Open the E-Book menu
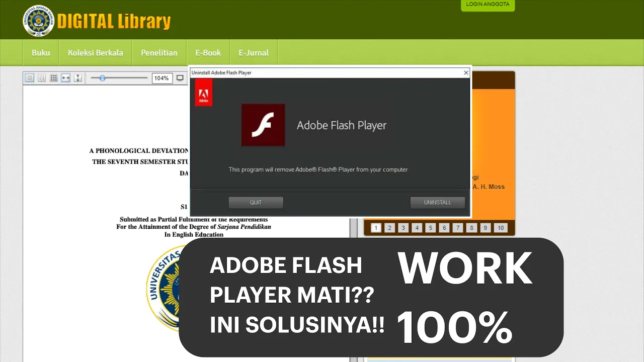The width and height of the screenshot is (644, 362). [x=208, y=53]
